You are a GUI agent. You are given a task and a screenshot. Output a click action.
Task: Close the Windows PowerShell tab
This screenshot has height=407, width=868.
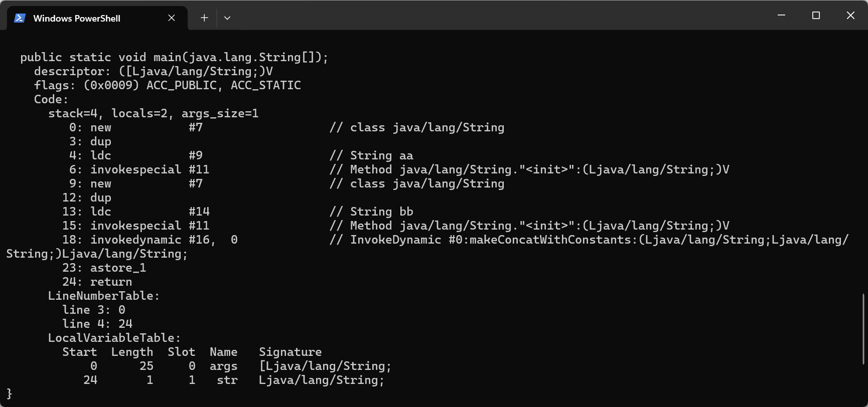[x=172, y=18]
